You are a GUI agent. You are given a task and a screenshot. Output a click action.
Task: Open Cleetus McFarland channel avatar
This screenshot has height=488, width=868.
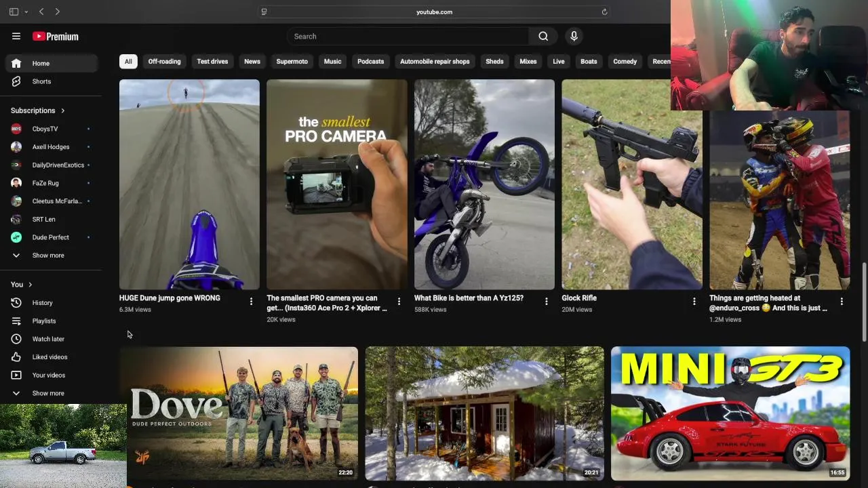click(16, 201)
